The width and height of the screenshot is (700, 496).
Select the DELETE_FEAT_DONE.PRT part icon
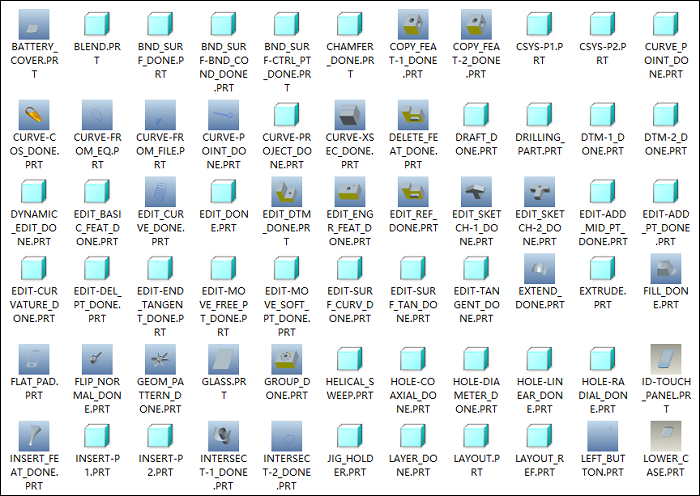(413, 115)
